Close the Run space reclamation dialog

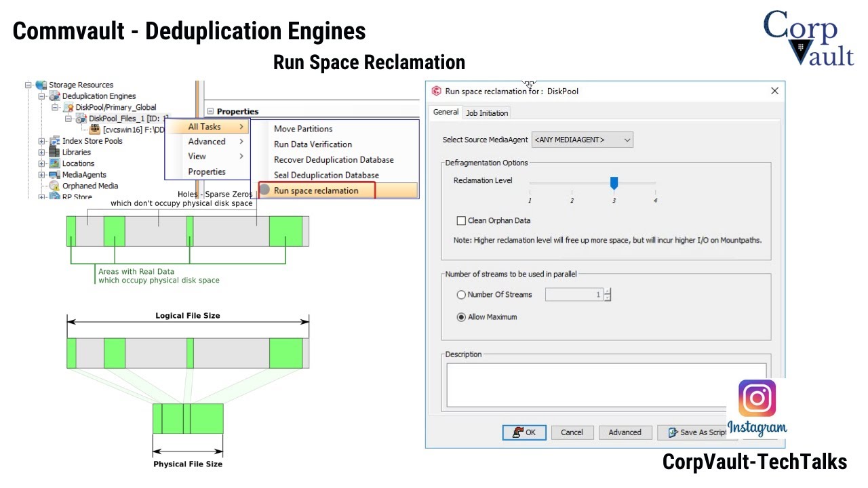(774, 91)
